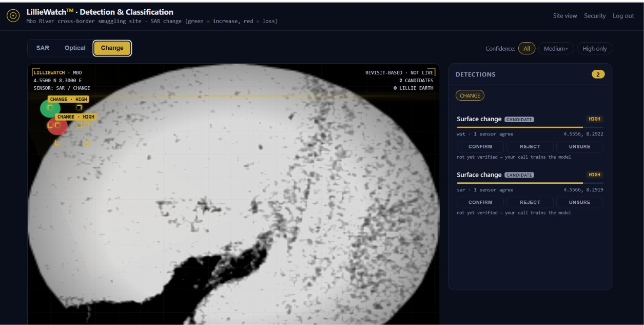Mark the sar surface change as unsure

580,202
